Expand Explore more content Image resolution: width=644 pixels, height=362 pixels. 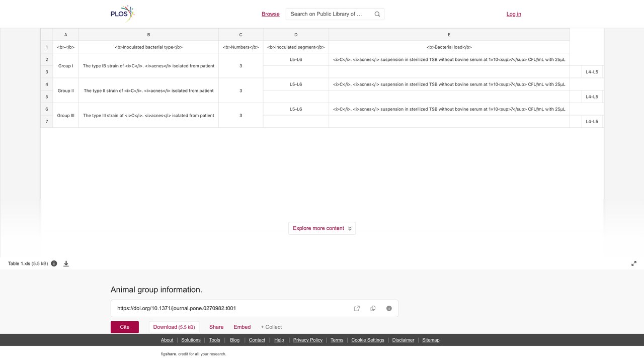point(322,228)
